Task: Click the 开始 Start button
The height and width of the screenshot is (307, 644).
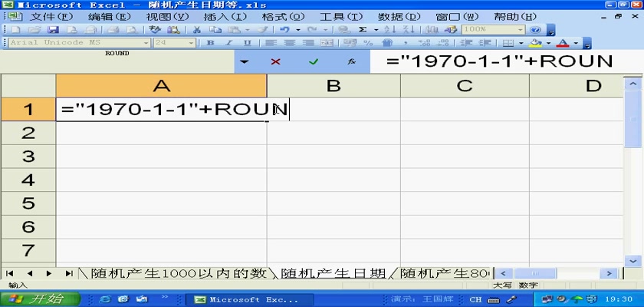Action: [39, 299]
